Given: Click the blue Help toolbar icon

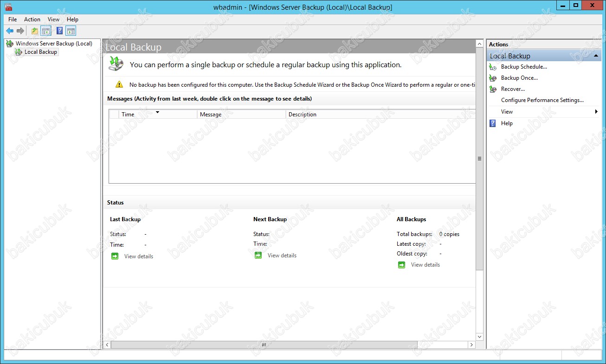Looking at the screenshot, I should tap(59, 31).
